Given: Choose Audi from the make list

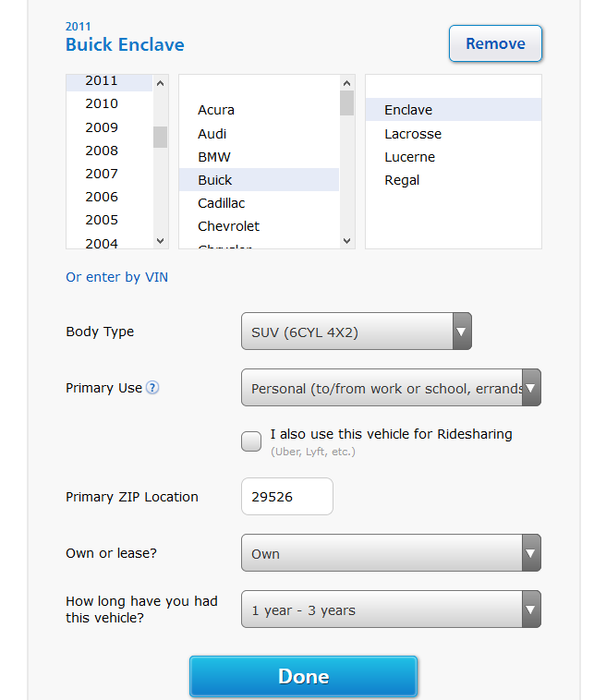Looking at the screenshot, I should click(259, 134).
